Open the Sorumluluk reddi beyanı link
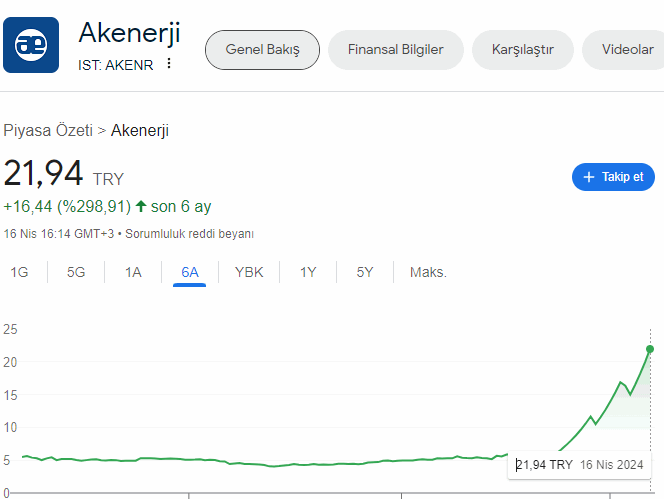The height and width of the screenshot is (499, 664). pyautogui.click(x=190, y=234)
